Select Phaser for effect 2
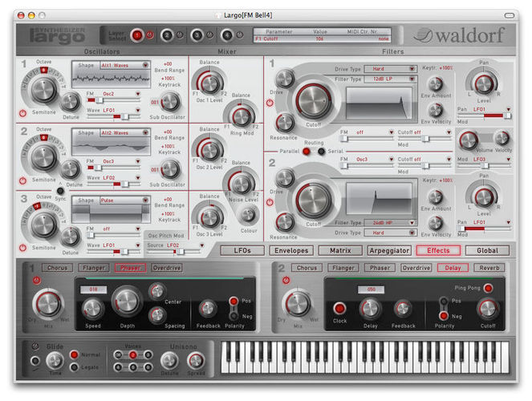Image resolution: width=532 pixels, height=401 pixels. point(380,268)
